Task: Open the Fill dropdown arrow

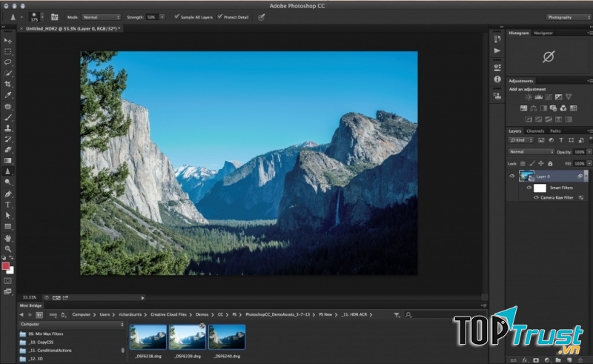Action: (589, 163)
